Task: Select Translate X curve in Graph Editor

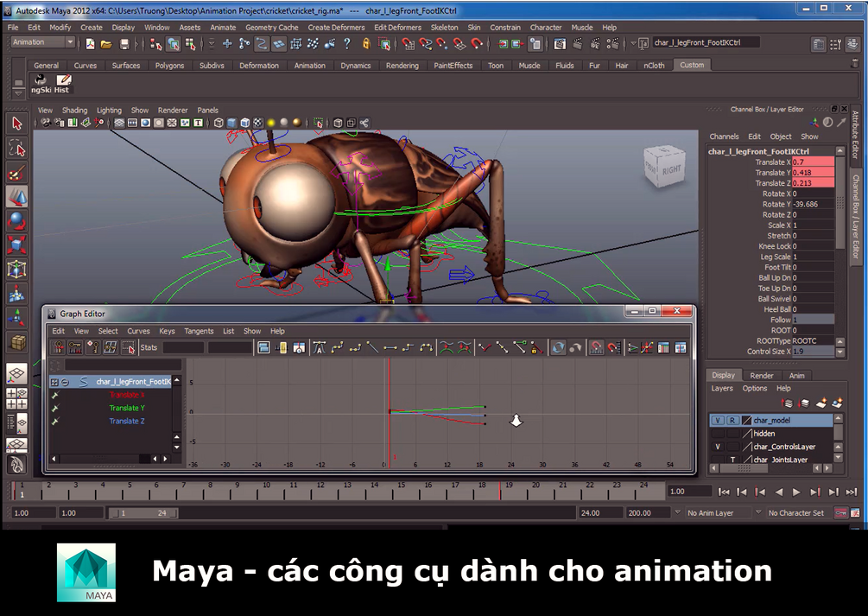Action: pyautogui.click(x=127, y=395)
